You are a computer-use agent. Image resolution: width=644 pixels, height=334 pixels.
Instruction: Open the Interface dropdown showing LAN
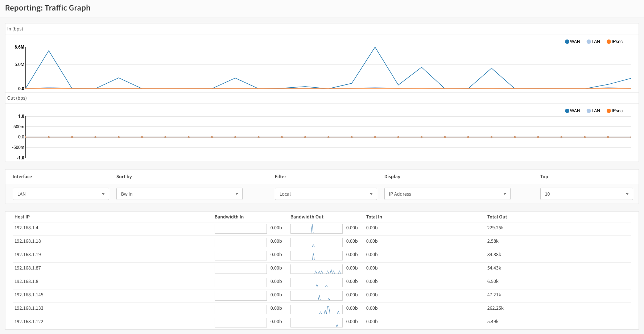[x=61, y=194]
